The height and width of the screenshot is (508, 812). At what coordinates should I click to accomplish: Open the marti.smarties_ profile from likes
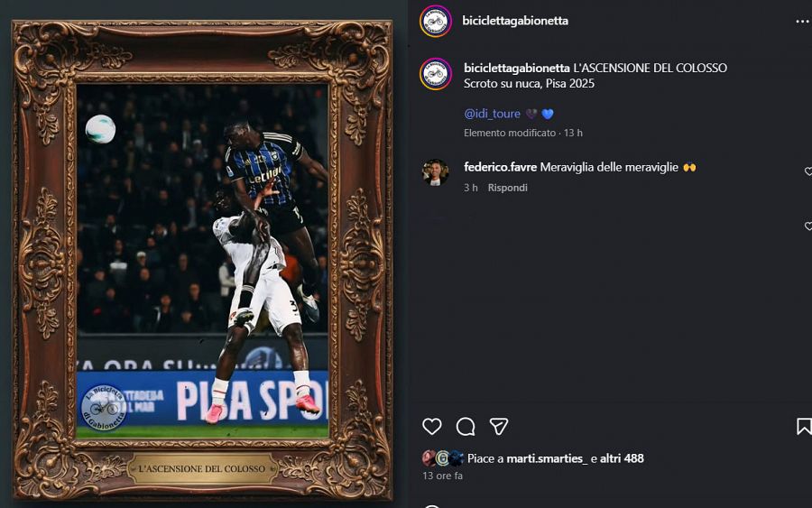pyautogui.click(x=547, y=458)
